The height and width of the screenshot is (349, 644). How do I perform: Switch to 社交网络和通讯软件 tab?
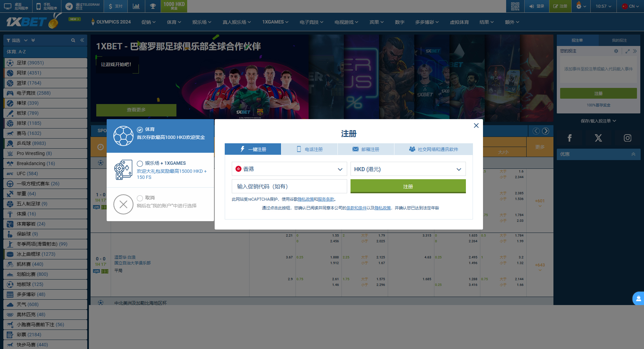(x=433, y=149)
